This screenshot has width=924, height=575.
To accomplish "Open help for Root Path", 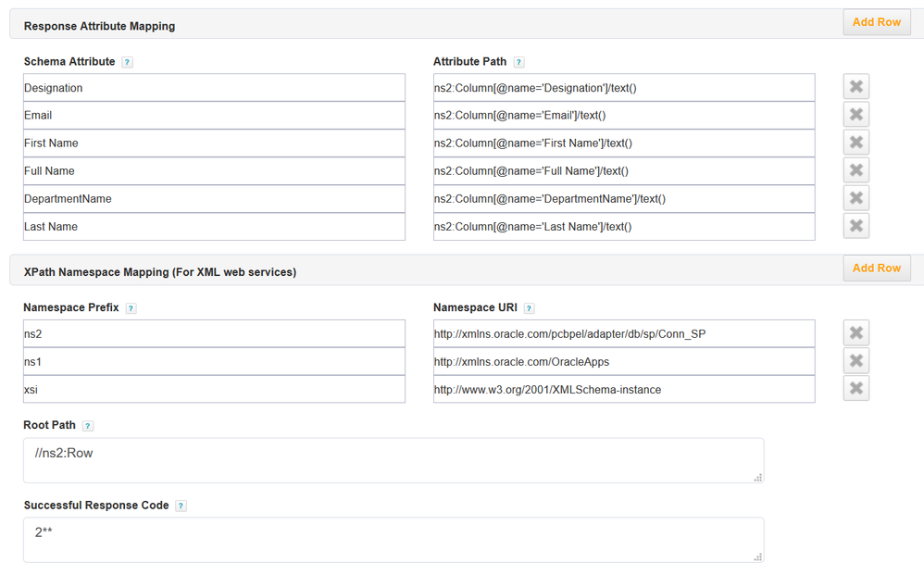I will tap(88, 426).
